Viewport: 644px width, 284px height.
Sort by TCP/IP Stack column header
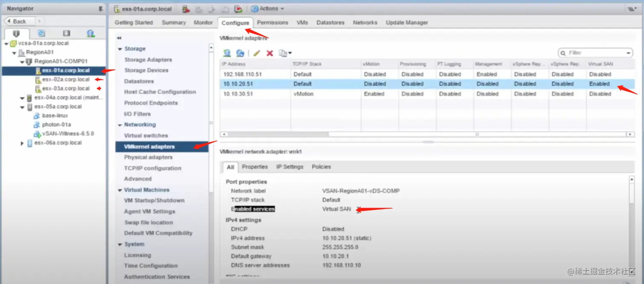[326, 64]
